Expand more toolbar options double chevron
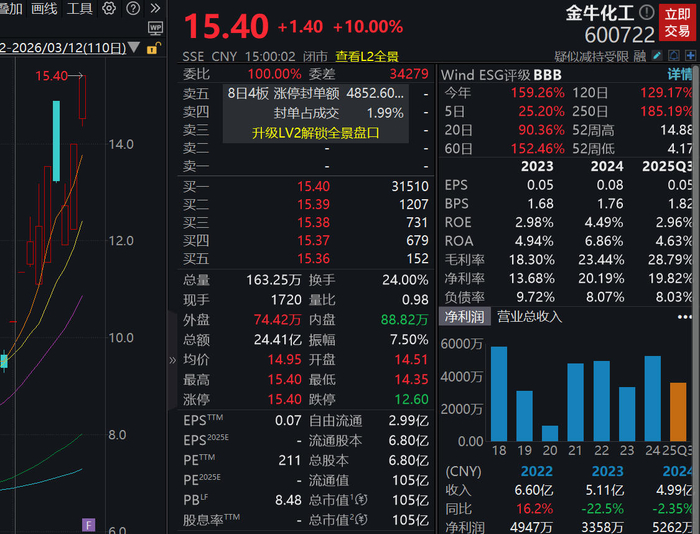The height and width of the screenshot is (534, 700). click(x=155, y=8)
